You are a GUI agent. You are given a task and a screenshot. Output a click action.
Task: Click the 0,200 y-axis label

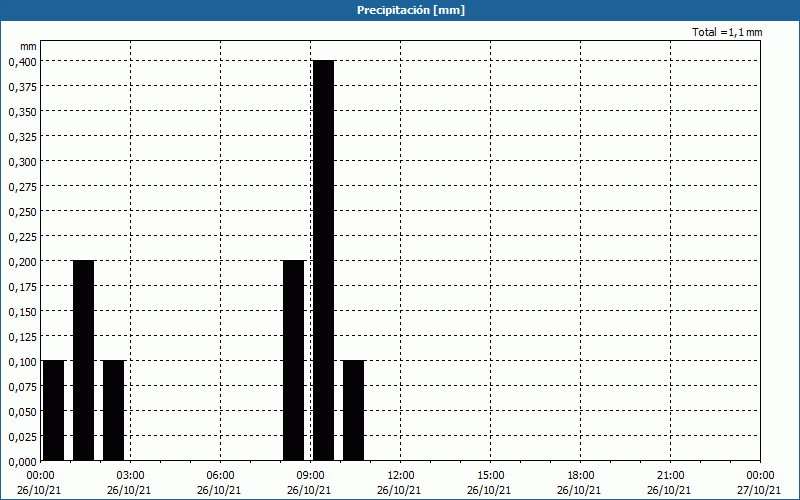coord(23,262)
